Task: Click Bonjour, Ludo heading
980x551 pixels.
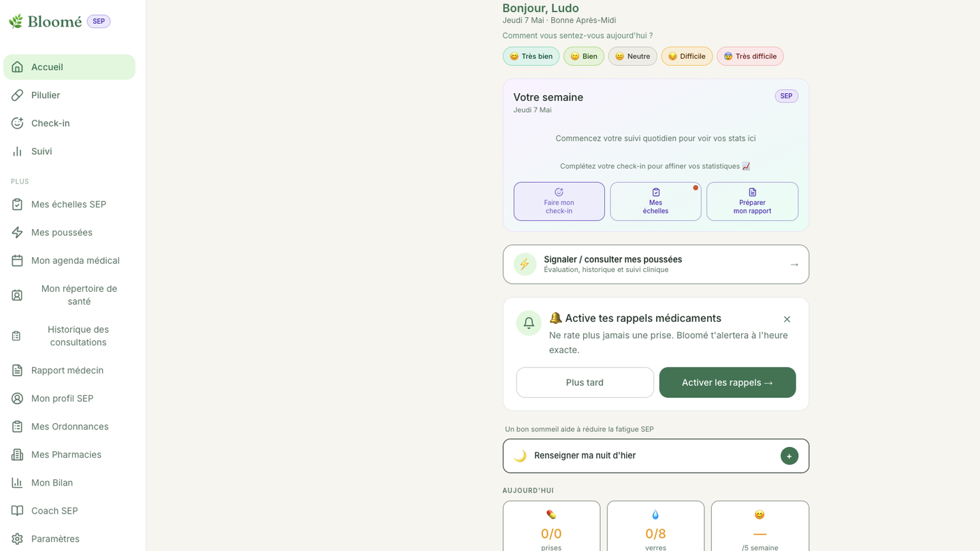Action: tap(540, 8)
